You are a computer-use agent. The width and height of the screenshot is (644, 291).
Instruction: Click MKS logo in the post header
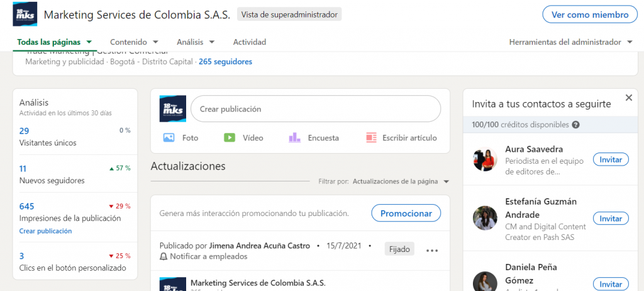click(173, 284)
